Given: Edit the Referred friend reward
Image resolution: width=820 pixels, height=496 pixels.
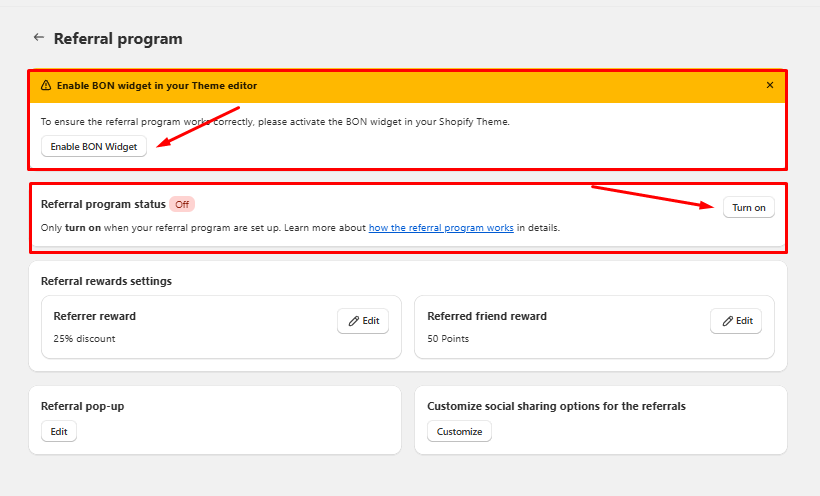Looking at the screenshot, I should (736, 321).
